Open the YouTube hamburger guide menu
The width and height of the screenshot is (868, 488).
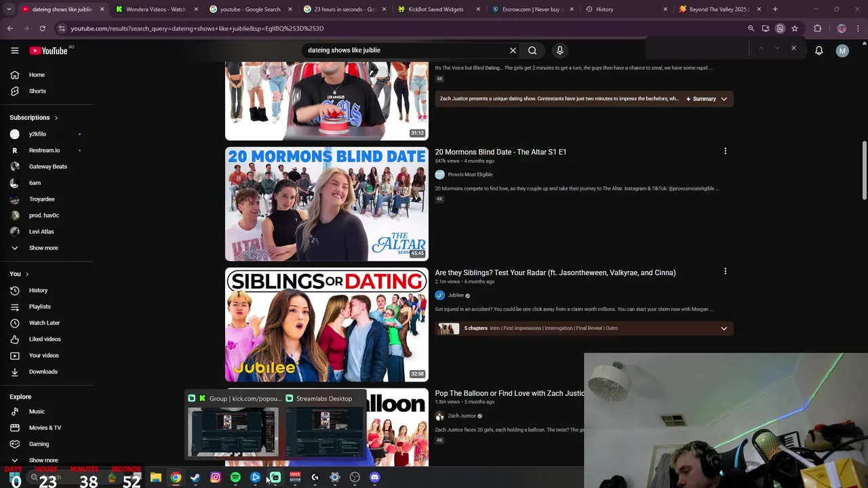[x=14, y=50]
